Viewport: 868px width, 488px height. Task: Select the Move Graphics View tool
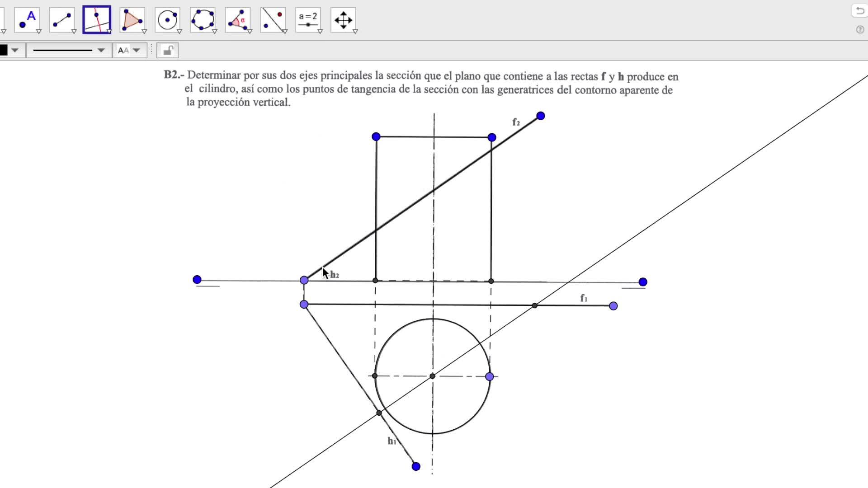343,20
